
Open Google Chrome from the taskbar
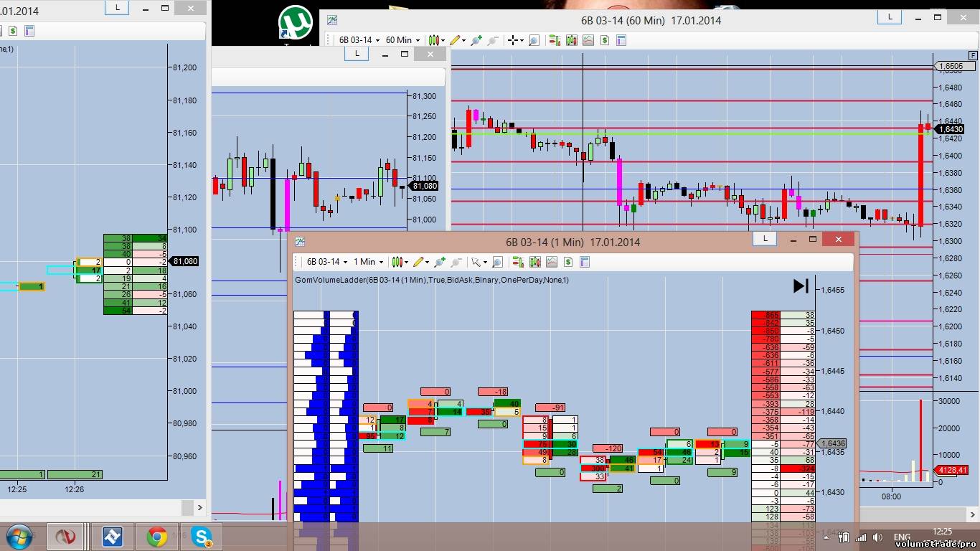[x=156, y=536]
